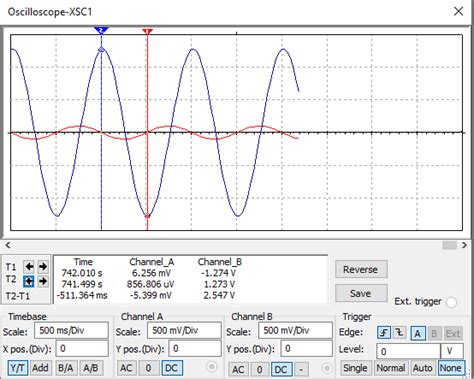Select Add display mode
Image resolution: width=474 pixels, height=379 pixels.
(x=40, y=368)
